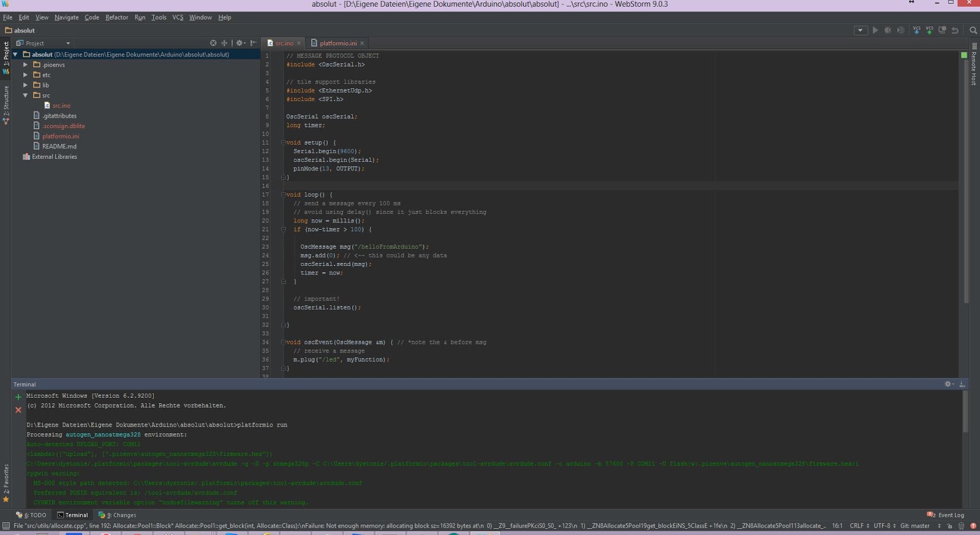
Task: Open the Navigate menu
Action: coord(67,17)
